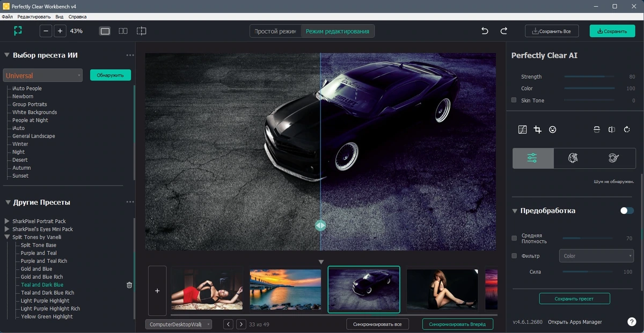Open the Universal preset dropdown
The width and height of the screenshot is (644, 333).
tap(43, 76)
